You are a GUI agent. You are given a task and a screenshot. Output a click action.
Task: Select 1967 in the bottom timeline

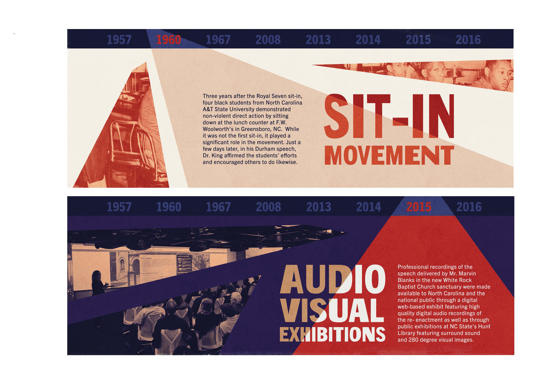click(x=218, y=207)
